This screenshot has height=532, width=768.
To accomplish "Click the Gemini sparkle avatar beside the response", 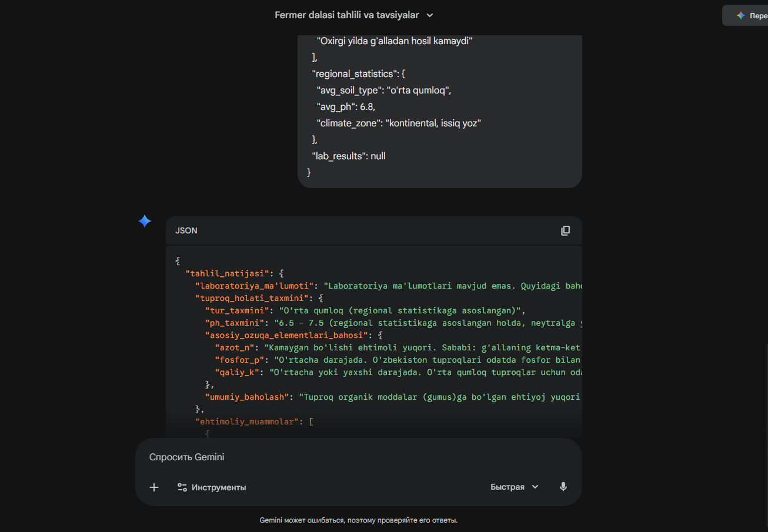I will (144, 221).
